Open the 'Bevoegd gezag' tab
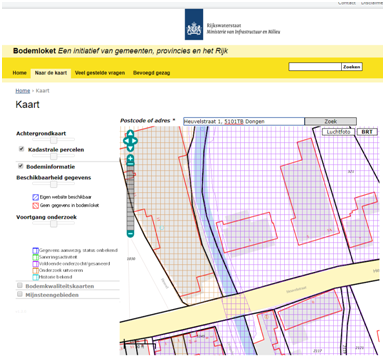385x364 pixels. coord(152,73)
